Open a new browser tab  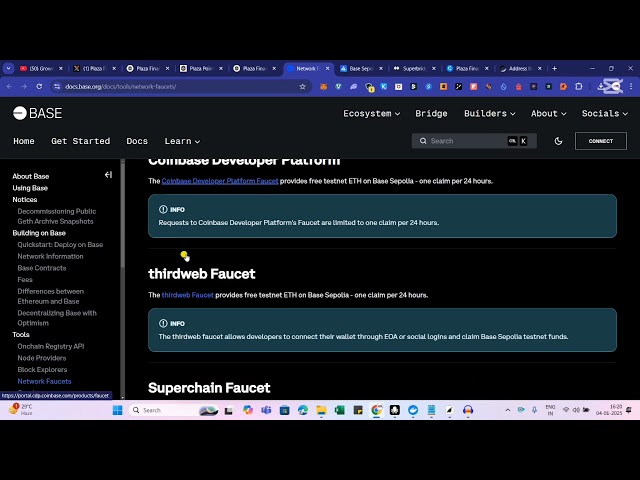tap(554, 69)
